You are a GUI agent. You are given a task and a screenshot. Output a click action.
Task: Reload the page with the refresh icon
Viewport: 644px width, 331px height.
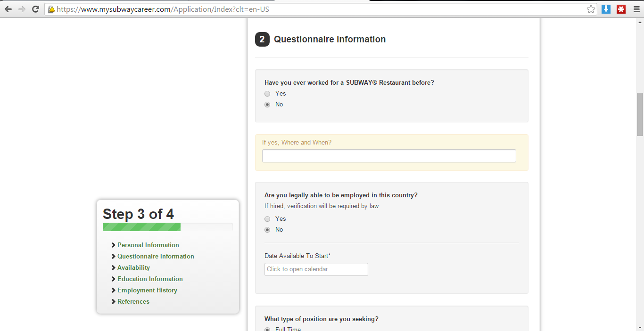(x=35, y=8)
